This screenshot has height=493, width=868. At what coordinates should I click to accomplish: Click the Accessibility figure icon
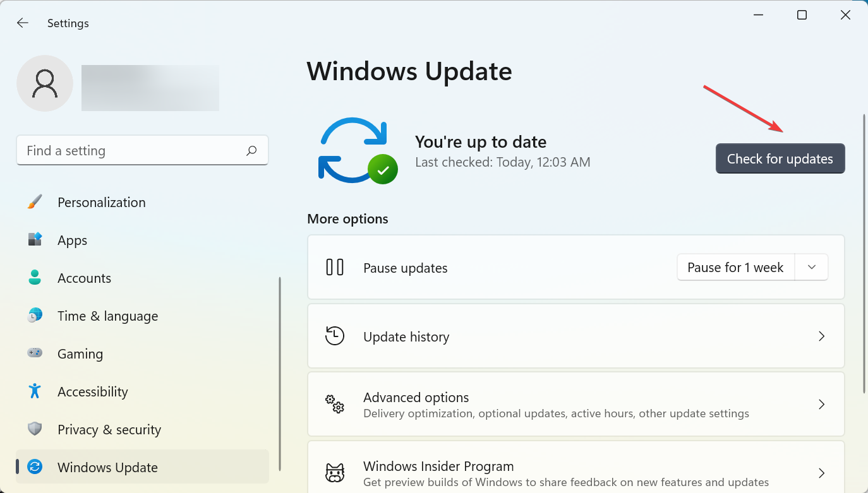(35, 391)
